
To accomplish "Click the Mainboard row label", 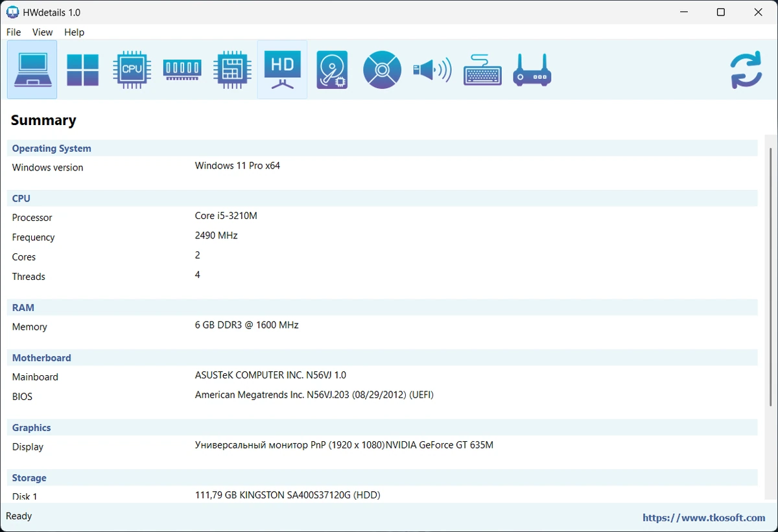I will (x=35, y=377).
